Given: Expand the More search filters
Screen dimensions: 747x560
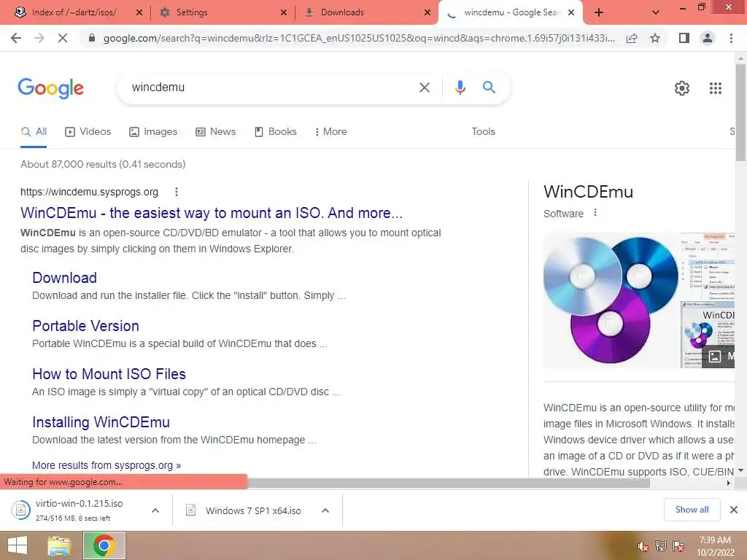Looking at the screenshot, I should pyautogui.click(x=330, y=132).
